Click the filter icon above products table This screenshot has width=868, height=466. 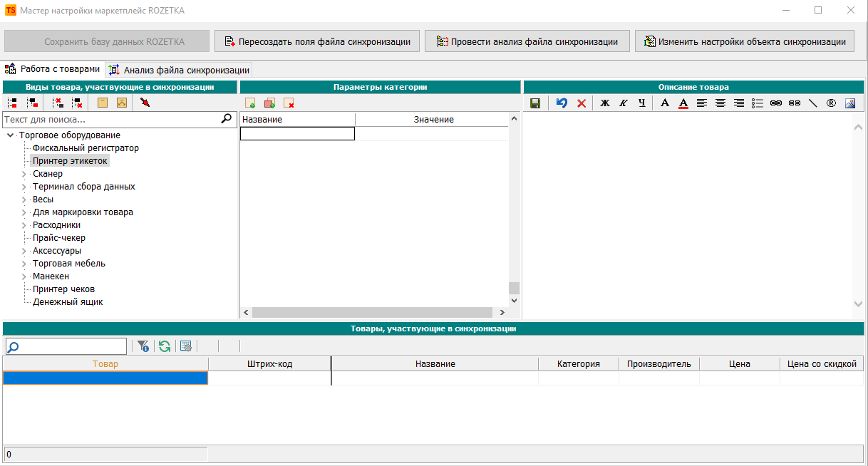143,346
